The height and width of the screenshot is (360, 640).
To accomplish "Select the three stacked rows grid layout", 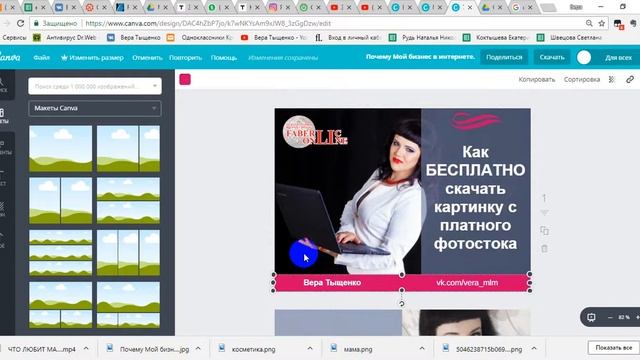I will pyautogui.click(x=61, y=253).
